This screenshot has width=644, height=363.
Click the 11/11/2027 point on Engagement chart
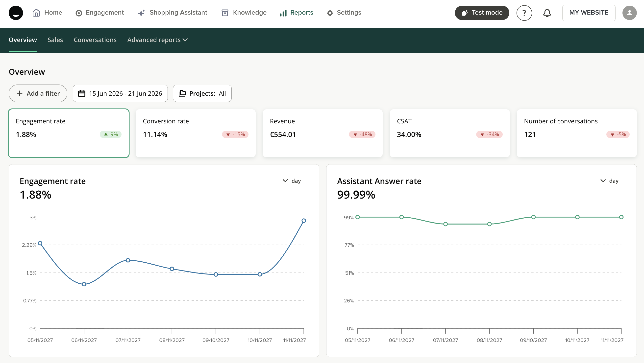(303, 221)
